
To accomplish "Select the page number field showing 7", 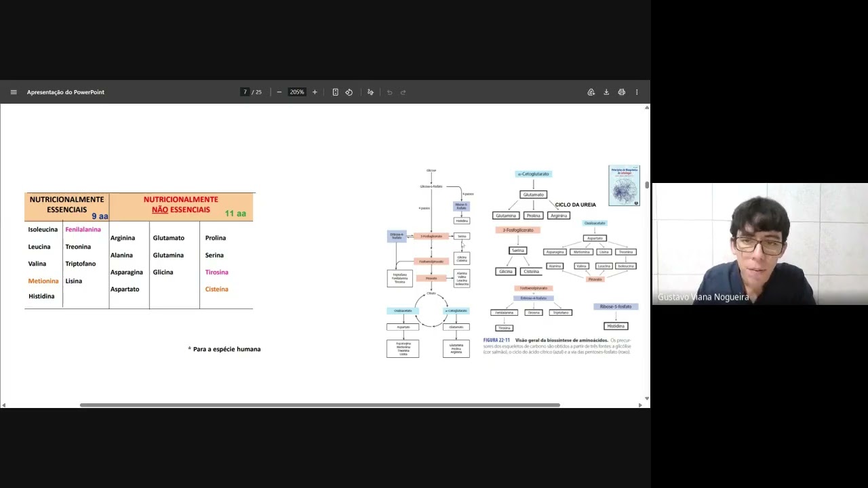I will [x=245, y=92].
